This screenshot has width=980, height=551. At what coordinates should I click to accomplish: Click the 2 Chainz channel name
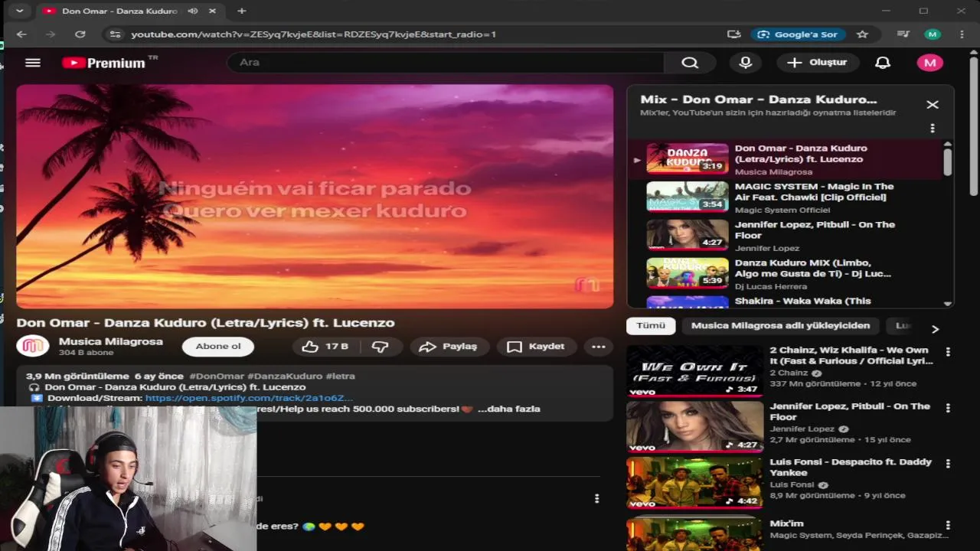coord(789,373)
